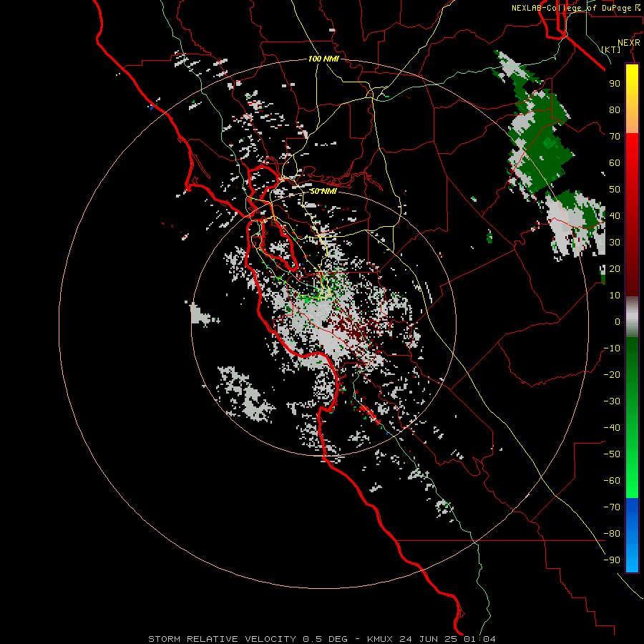
Task: Click the 0 value on the scale
Action: (618, 321)
